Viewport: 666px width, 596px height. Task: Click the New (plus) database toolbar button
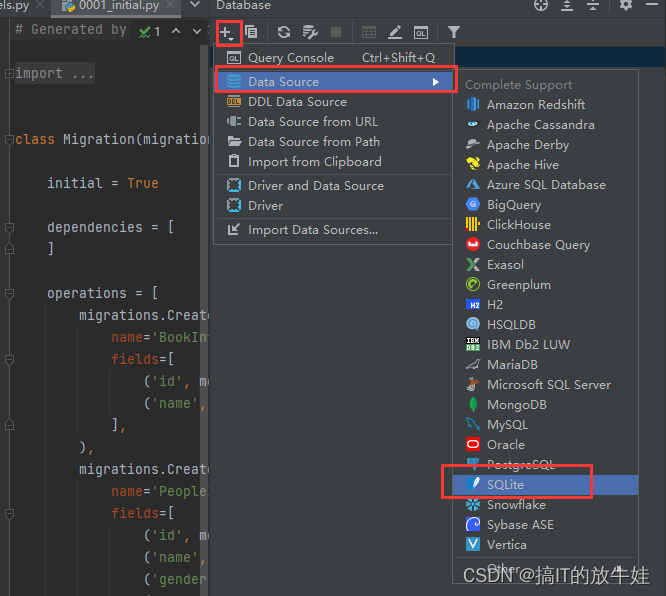[x=227, y=32]
